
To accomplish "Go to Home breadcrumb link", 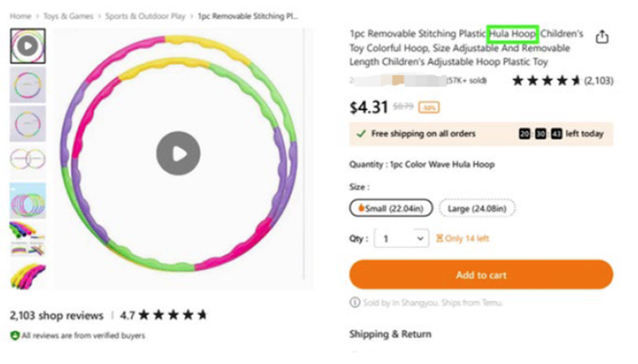I will pos(20,16).
